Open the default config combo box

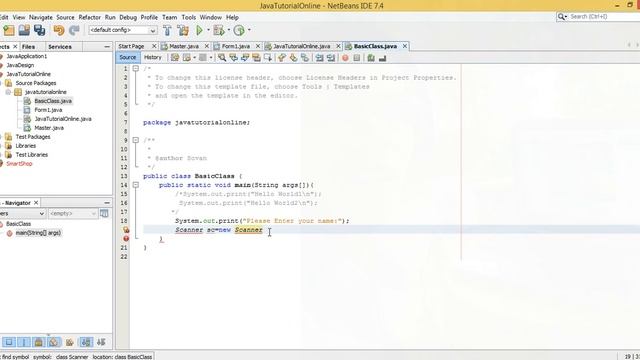122,30
